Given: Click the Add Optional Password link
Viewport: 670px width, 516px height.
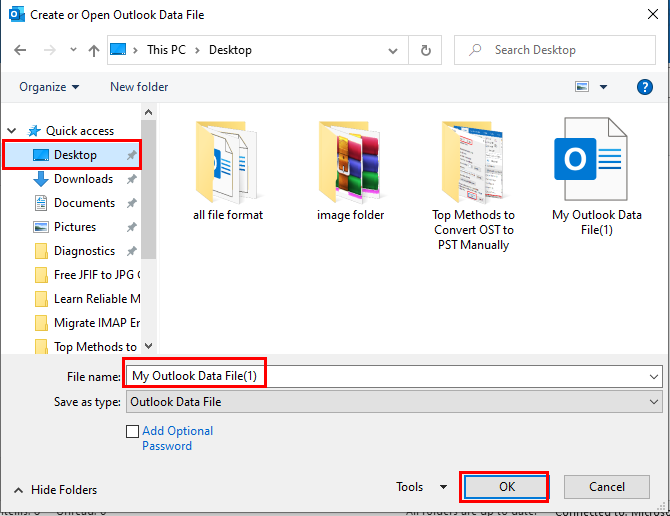Looking at the screenshot, I should (x=177, y=438).
